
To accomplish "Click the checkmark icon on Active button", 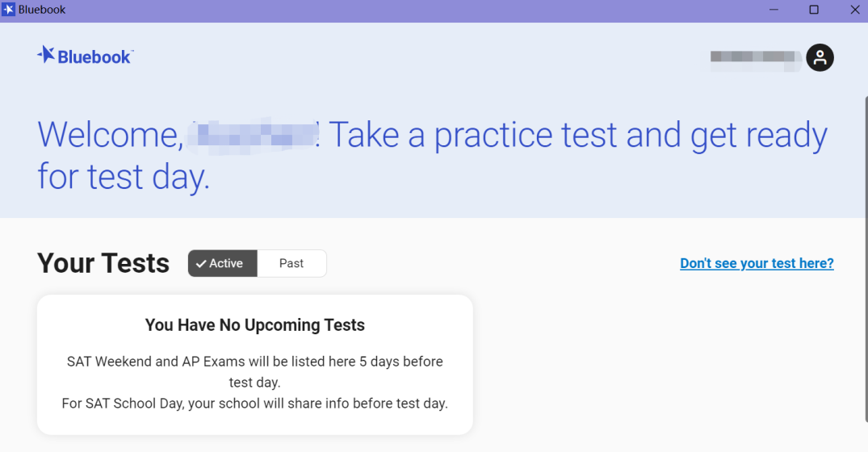I will coord(201,264).
